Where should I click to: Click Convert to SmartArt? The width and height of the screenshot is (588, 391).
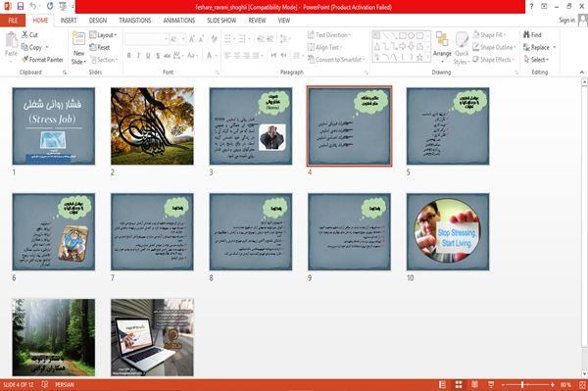click(336, 60)
